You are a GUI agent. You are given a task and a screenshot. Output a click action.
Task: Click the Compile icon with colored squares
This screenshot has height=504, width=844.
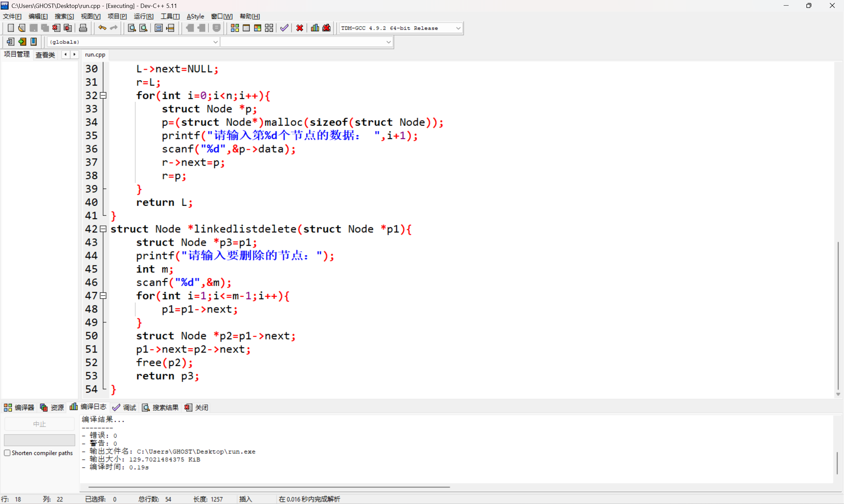(x=235, y=28)
